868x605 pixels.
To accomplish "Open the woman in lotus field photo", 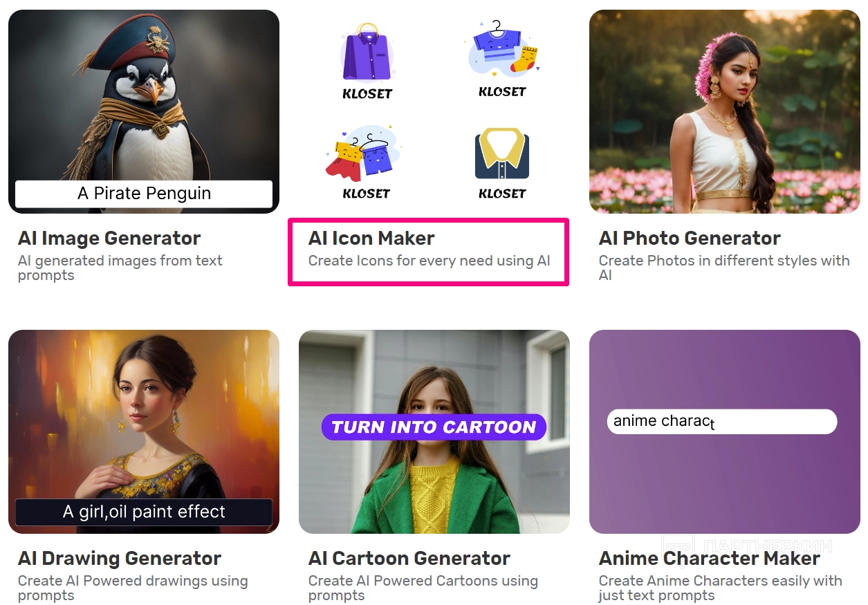I will (724, 111).
